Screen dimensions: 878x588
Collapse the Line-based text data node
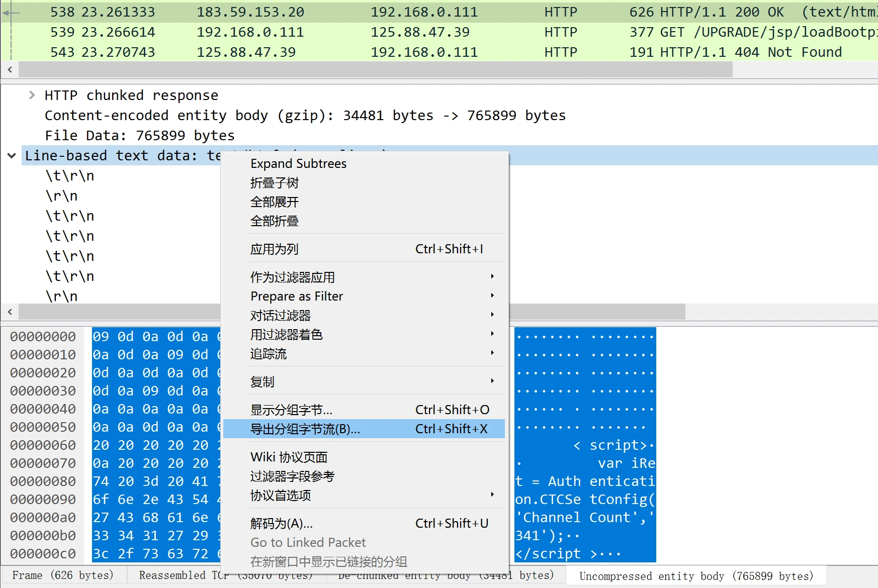click(12, 156)
